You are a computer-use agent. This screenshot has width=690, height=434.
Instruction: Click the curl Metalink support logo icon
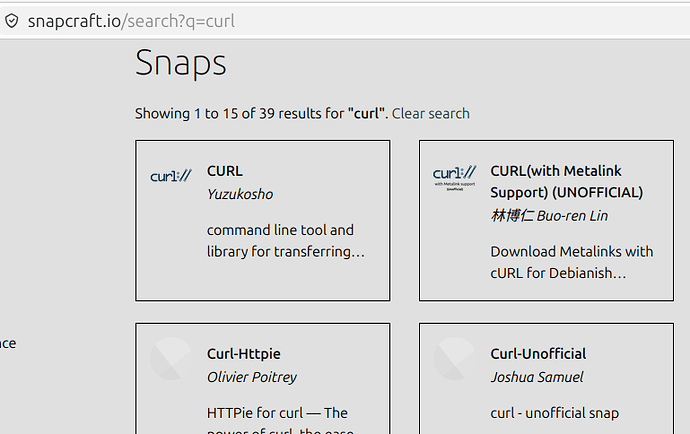tap(455, 178)
